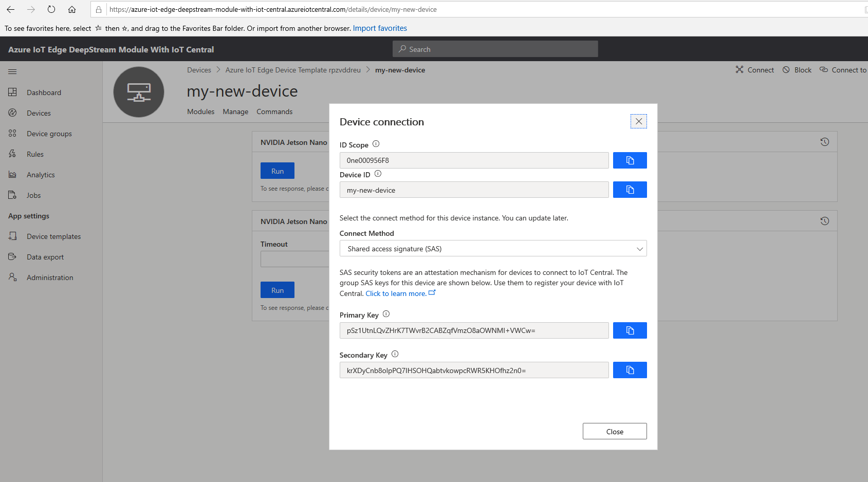Close the Device connection dialog with X
The image size is (868, 482).
[639, 121]
